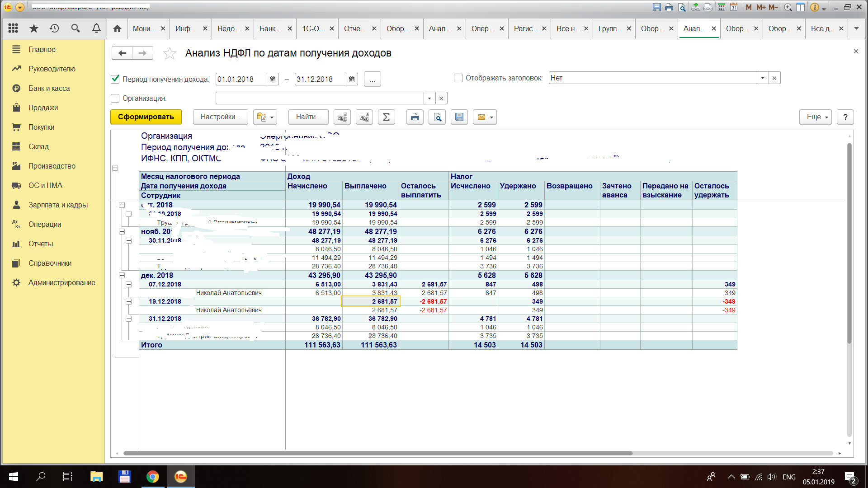The width and height of the screenshot is (868, 488).
Task: Click the sum (sigma) toolbar icon
Action: click(386, 117)
